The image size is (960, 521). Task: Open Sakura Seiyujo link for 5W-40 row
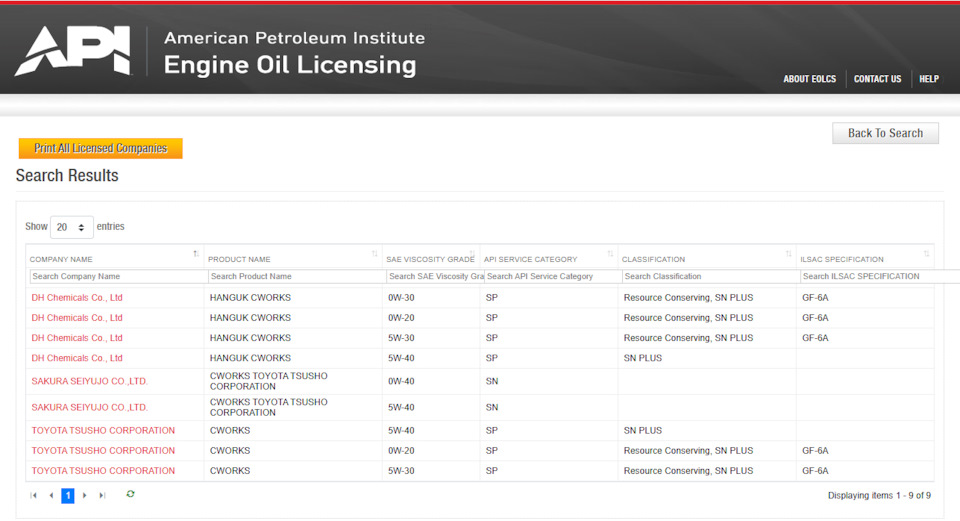pyautogui.click(x=89, y=407)
